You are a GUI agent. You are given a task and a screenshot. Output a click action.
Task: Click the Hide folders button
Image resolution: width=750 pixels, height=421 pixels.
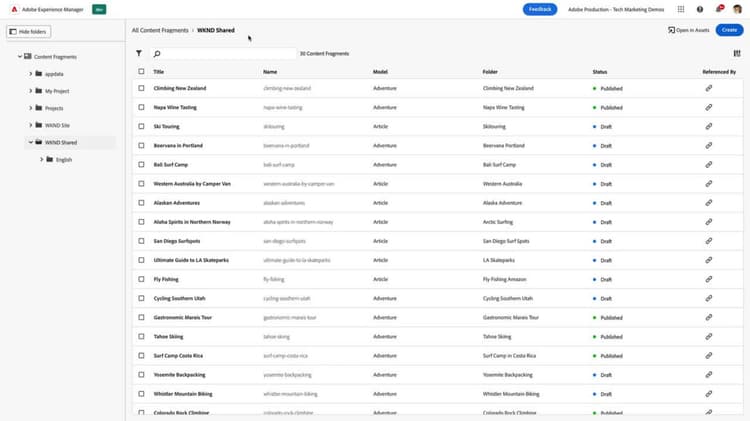point(29,32)
